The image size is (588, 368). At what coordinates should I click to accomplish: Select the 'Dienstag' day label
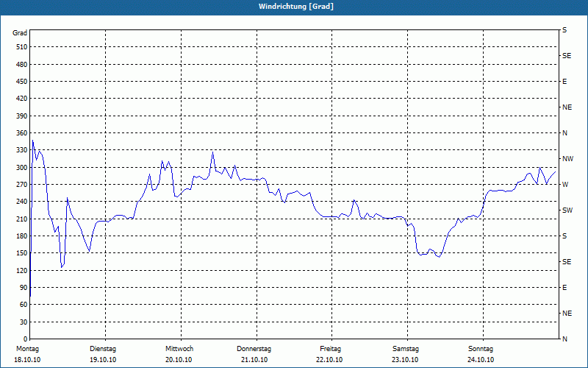click(x=103, y=349)
